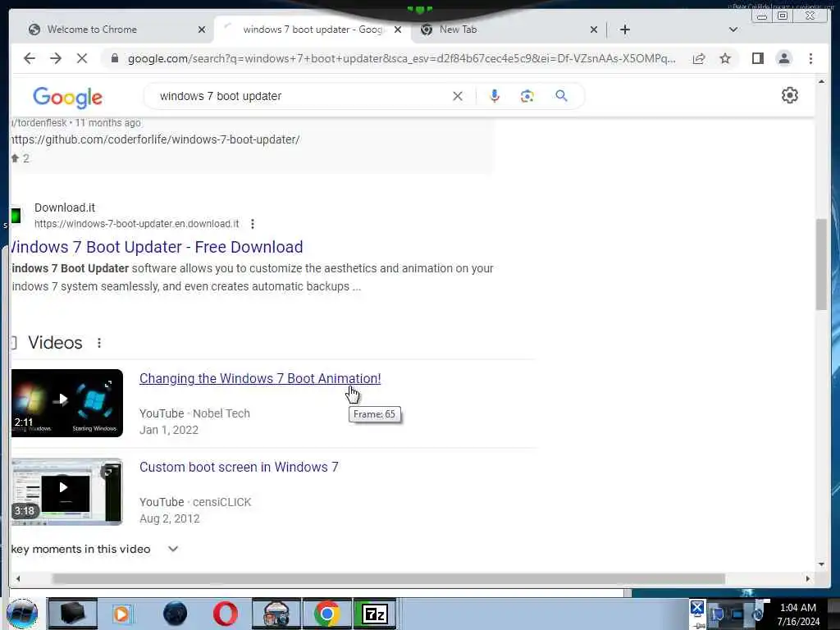Launch Opera from the taskbar
840x630 pixels.
[x=226, y=614]
